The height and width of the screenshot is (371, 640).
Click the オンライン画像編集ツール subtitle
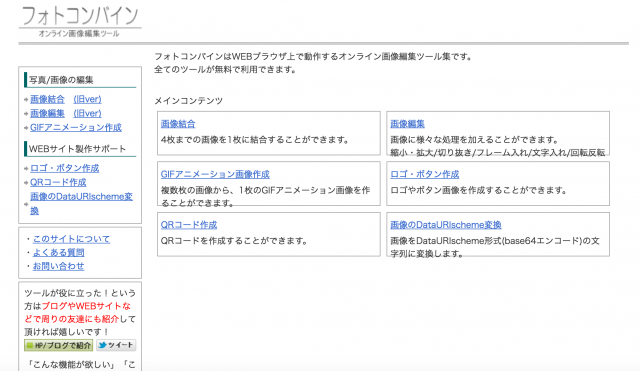coord(79,34)
